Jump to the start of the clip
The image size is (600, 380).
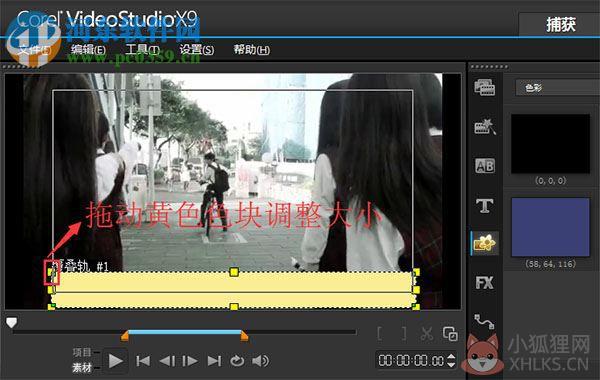click(x=143, y=361)
